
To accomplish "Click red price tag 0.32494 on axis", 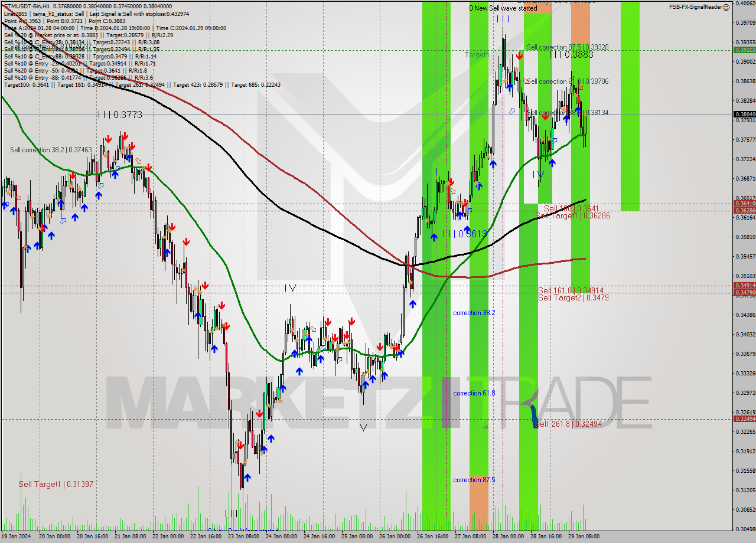I will (x=744, y=419).
